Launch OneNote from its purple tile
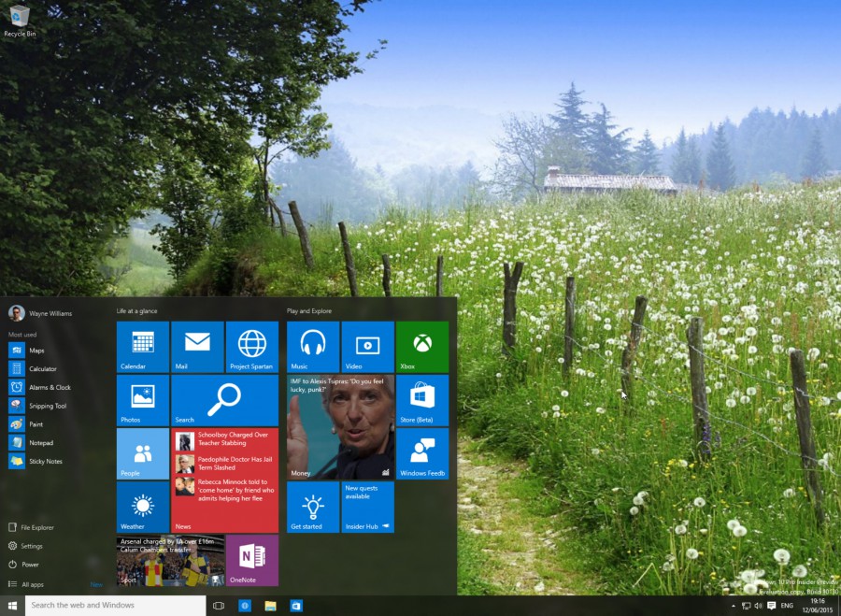The width and height of the screenshot is (841, 616). click(x=251, y=561)
